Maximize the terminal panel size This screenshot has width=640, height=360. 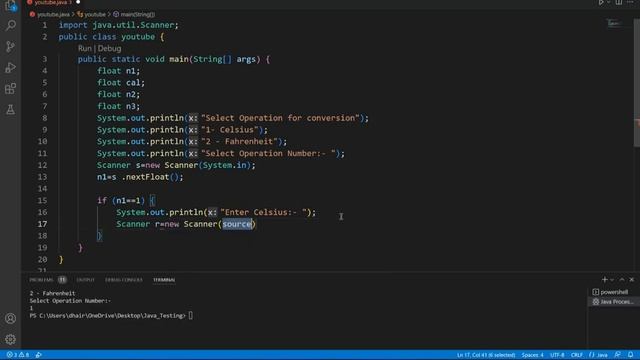(622, 280)
